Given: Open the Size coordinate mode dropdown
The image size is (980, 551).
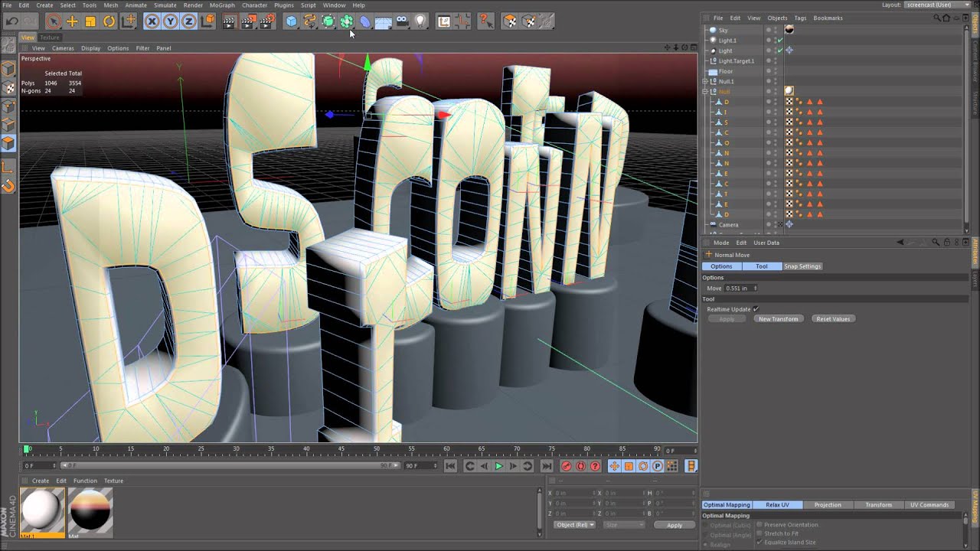Looking at the screenshot, I should pyautogui.click(x=624, y=525).
